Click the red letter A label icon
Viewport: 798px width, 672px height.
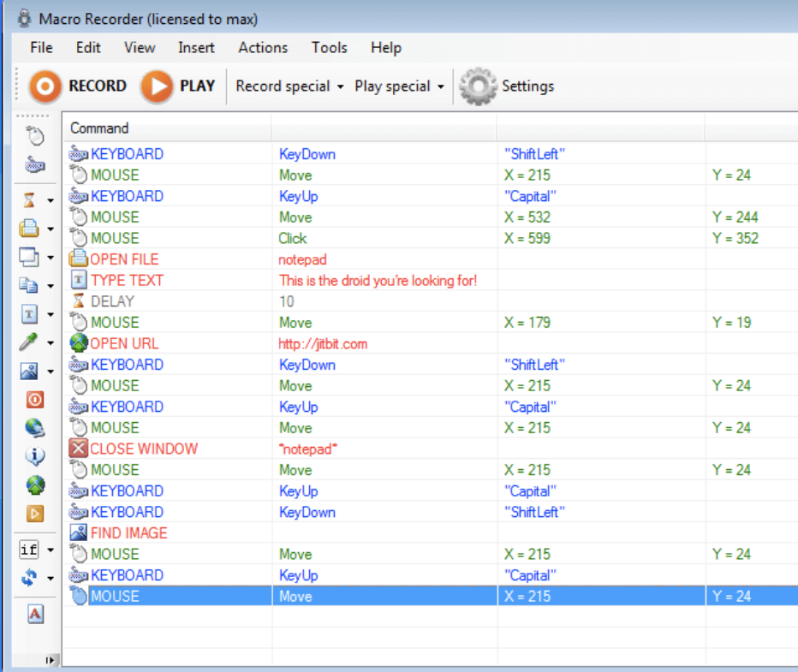[35, 614]
